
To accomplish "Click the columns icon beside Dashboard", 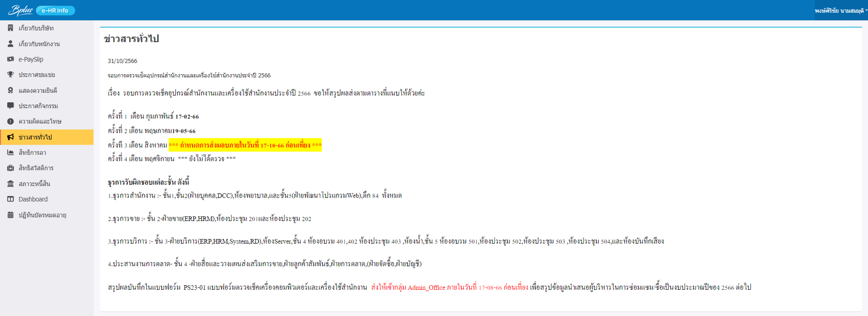I will tap(11, 199).
